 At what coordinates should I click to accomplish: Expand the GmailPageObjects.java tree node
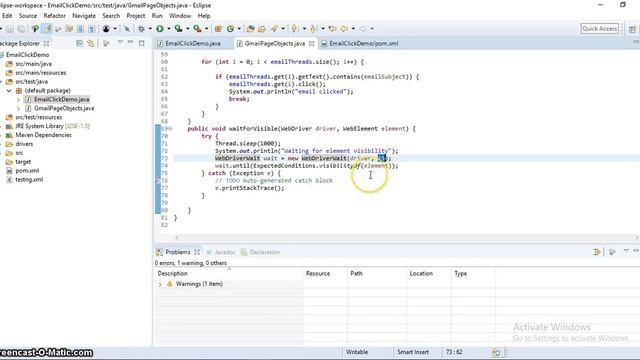[18, 109]
